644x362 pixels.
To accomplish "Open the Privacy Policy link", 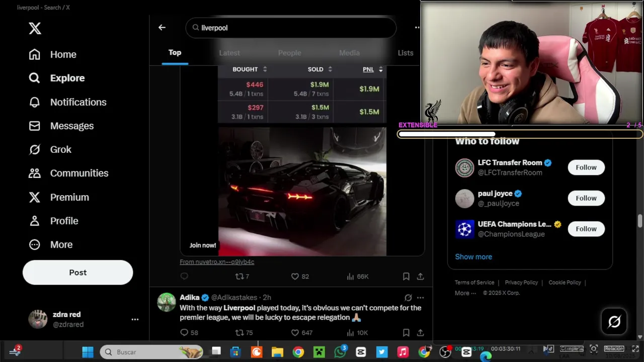I will [x=521, y=283].
